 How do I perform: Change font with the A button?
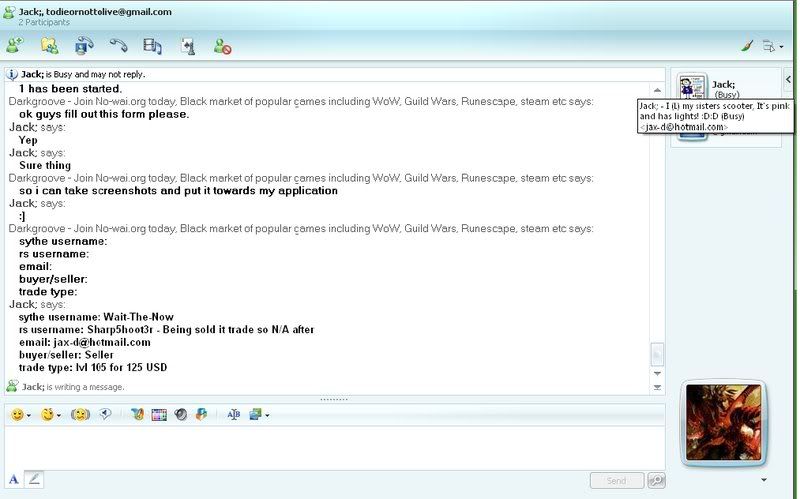[x=14, y=480]
